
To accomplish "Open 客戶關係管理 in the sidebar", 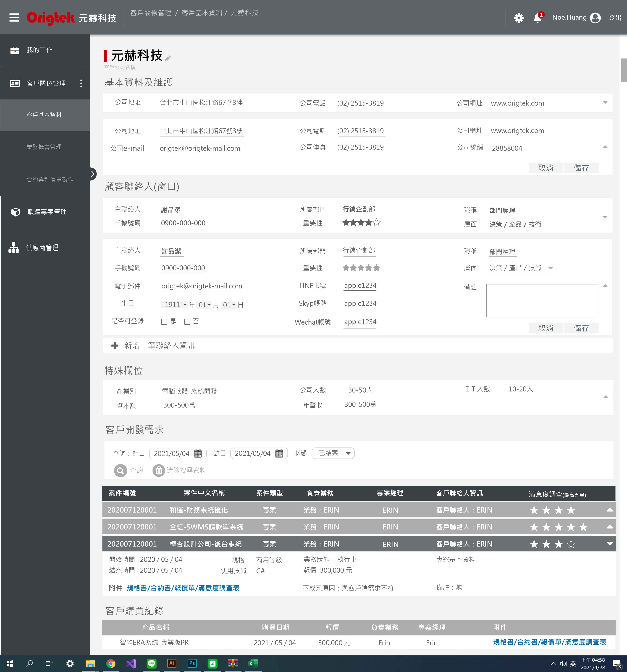I will pos(45,83).
